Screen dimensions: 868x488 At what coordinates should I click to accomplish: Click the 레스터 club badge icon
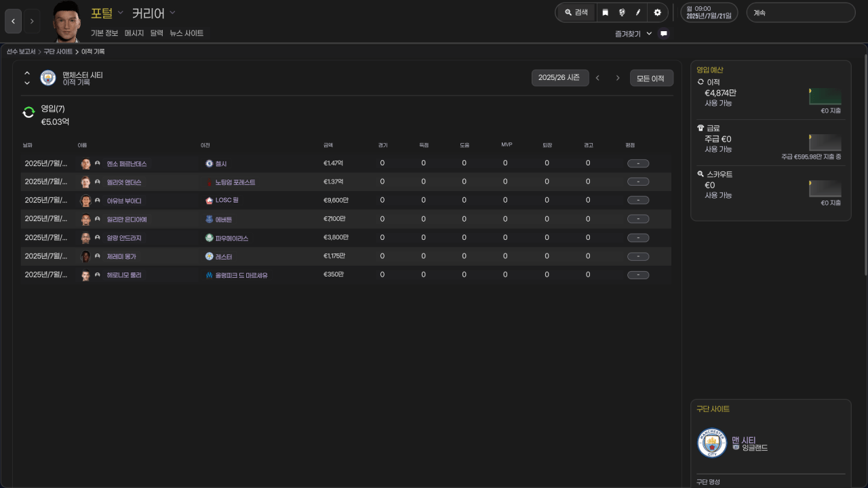209,257
